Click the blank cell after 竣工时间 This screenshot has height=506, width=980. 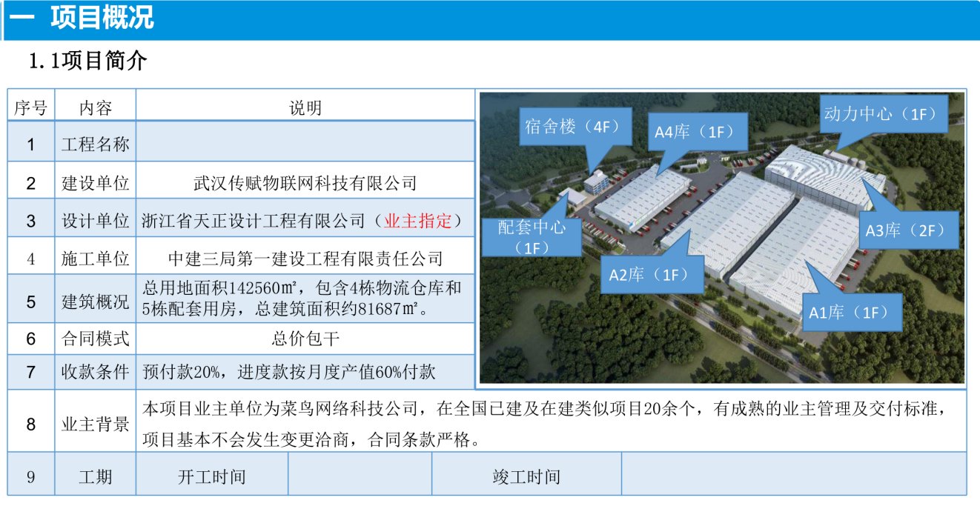(793, 476)
